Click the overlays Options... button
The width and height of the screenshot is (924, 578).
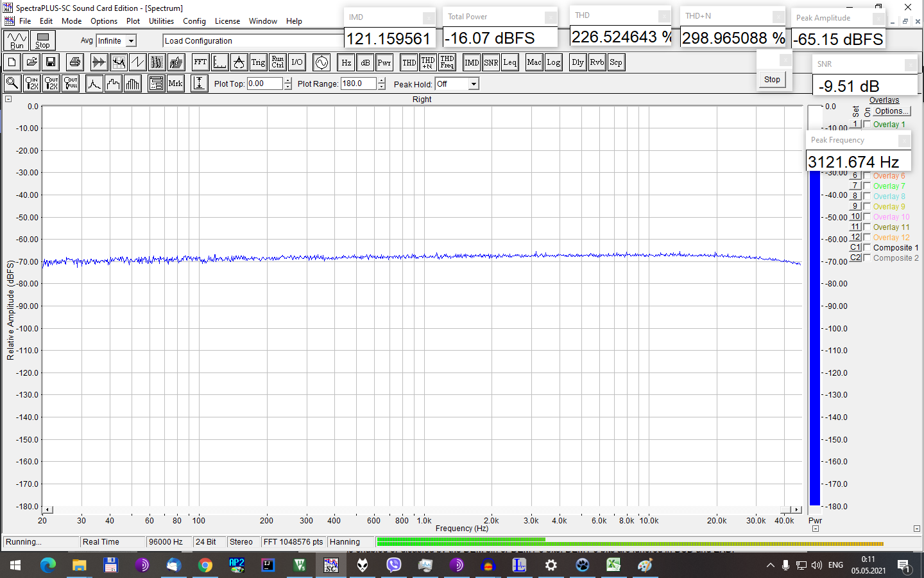(891, 111)
